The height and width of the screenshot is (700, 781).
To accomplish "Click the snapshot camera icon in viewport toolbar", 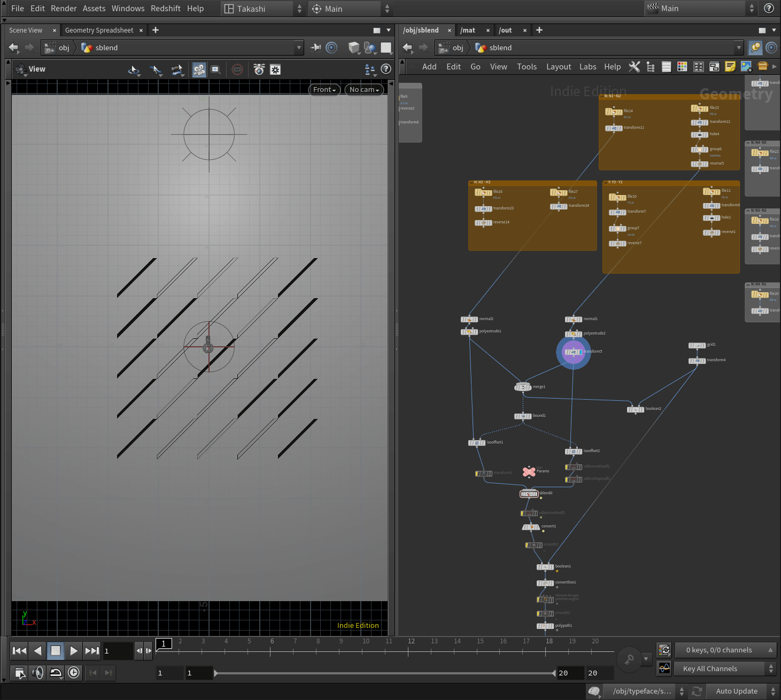I will pos(259,69).
